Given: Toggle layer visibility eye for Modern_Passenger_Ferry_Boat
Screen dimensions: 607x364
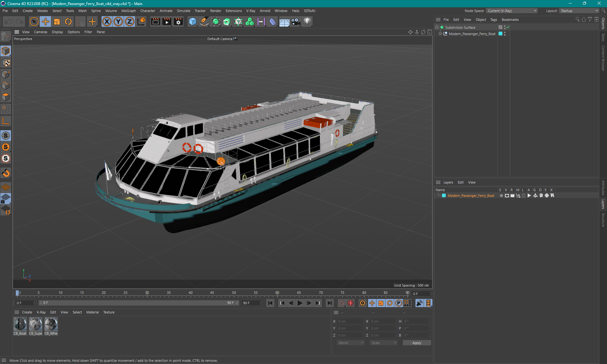Looking at the screenshot, I should tap(507, 196).
